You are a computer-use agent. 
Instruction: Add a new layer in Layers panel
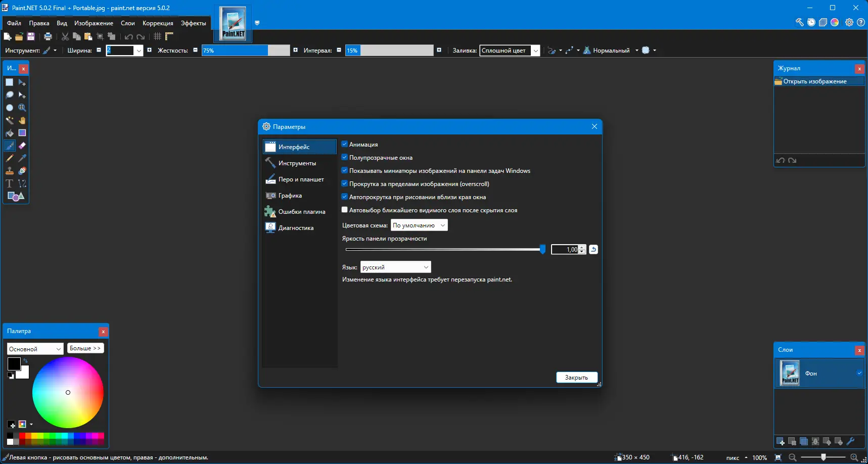click(781, 442)
